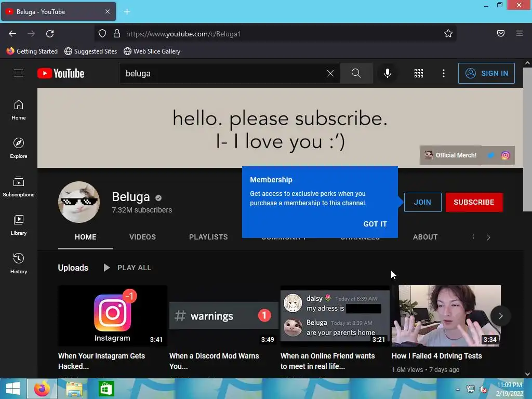
Task: Open Instagram Gets Hacked video thumbnail
Action: pos(113,315)
